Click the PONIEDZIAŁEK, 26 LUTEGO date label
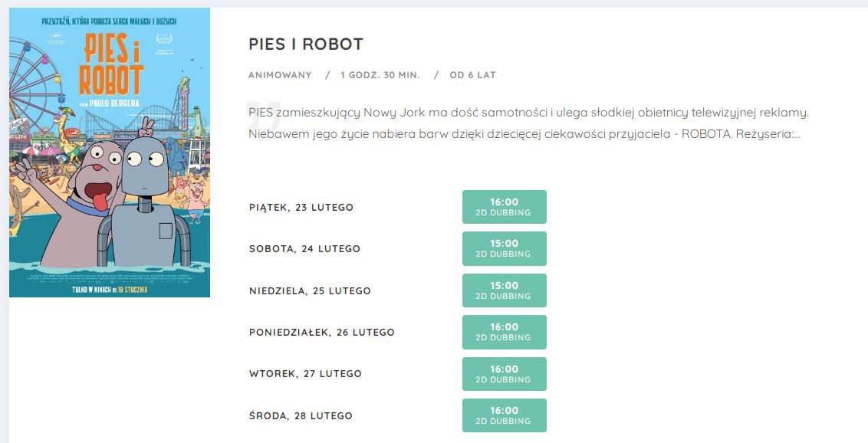 (x=321, y=333)
